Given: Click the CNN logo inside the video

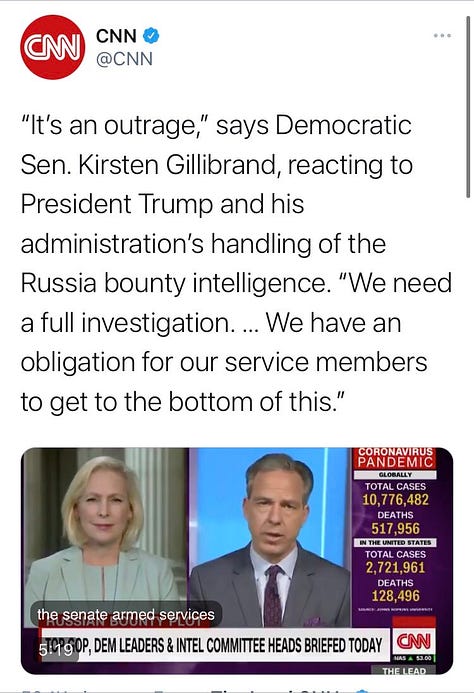Looking at the screenshot, I should point(413,641).
